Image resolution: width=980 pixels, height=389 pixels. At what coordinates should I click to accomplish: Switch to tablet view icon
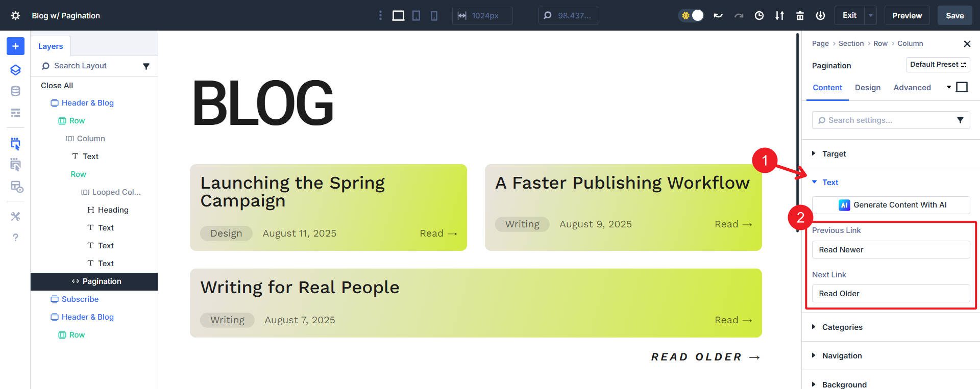click(416, 15)
